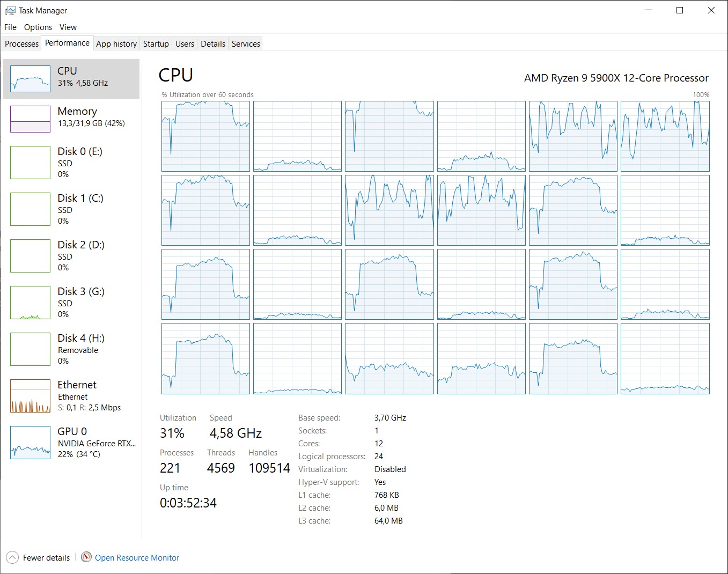Click the Ethernet label in sidebar

[77, 385]
